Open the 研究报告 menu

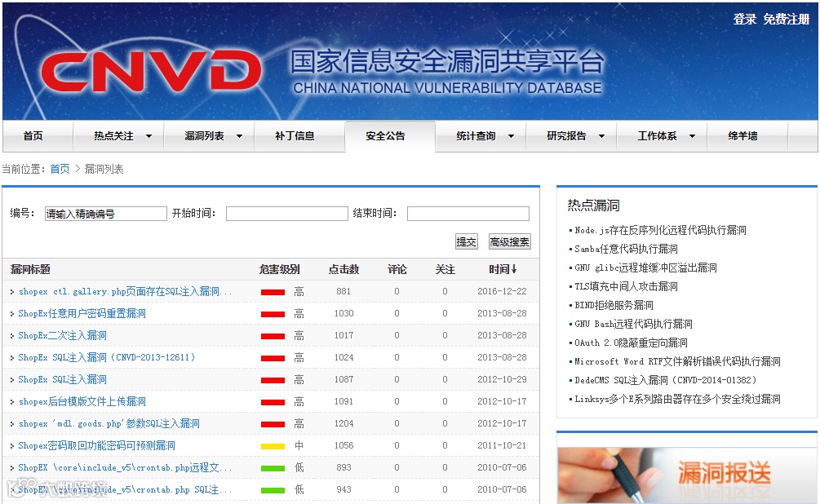(566, 136)
